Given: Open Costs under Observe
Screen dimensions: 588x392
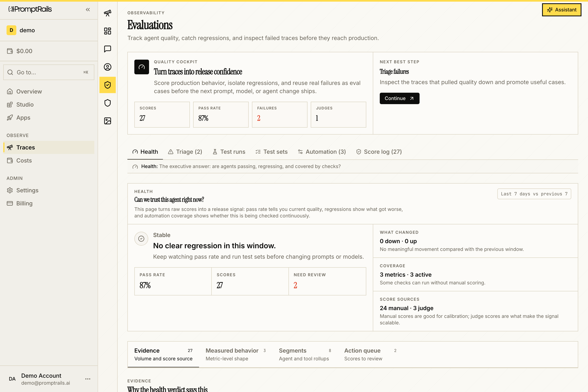Looking at the screenshot, I should pos(49,160).
